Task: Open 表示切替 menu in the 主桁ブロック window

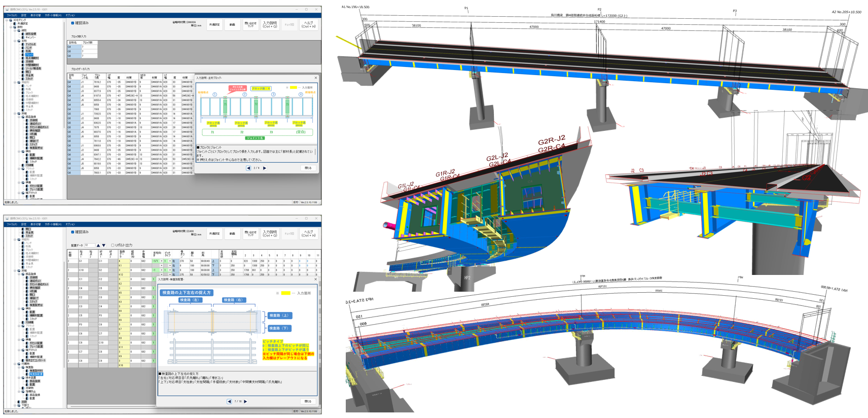Action: (35, 15)
